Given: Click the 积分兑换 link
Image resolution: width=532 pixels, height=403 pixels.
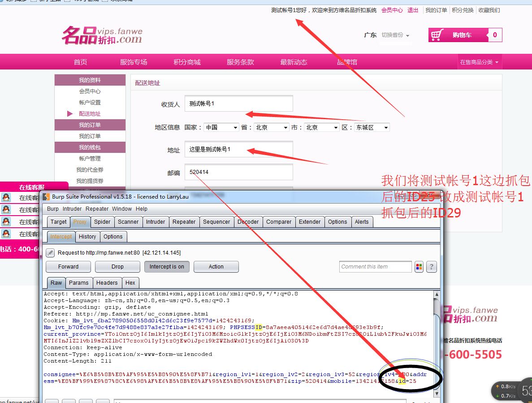Looking at the screenshot, I should [463, 10].
